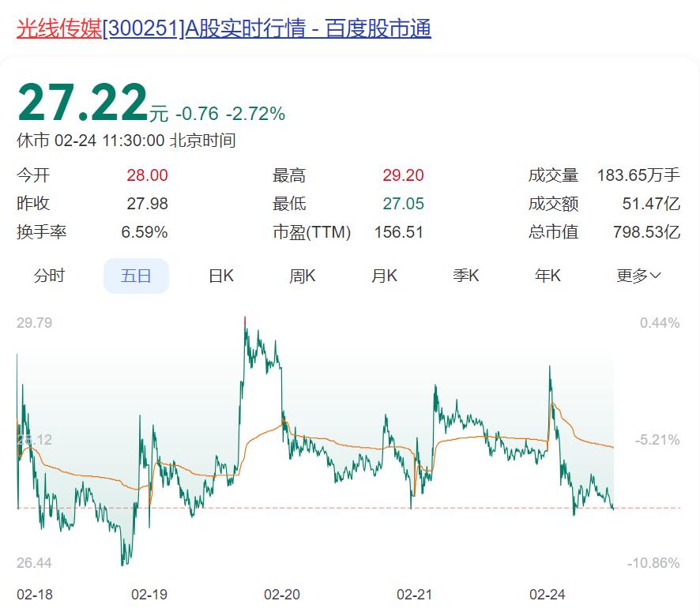Select the 月K monthly chart tab

[383, 276]
